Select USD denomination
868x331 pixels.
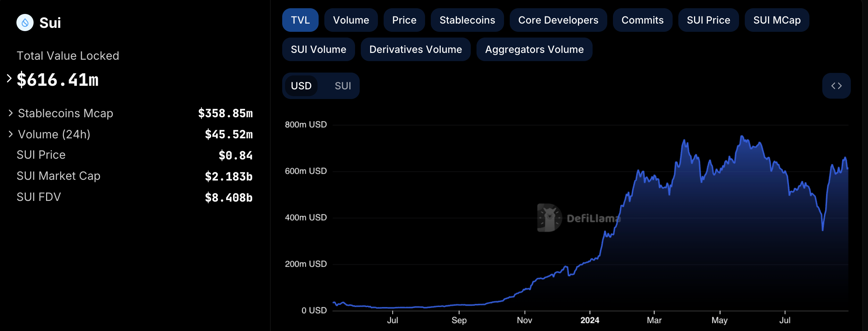coord(301,86)
